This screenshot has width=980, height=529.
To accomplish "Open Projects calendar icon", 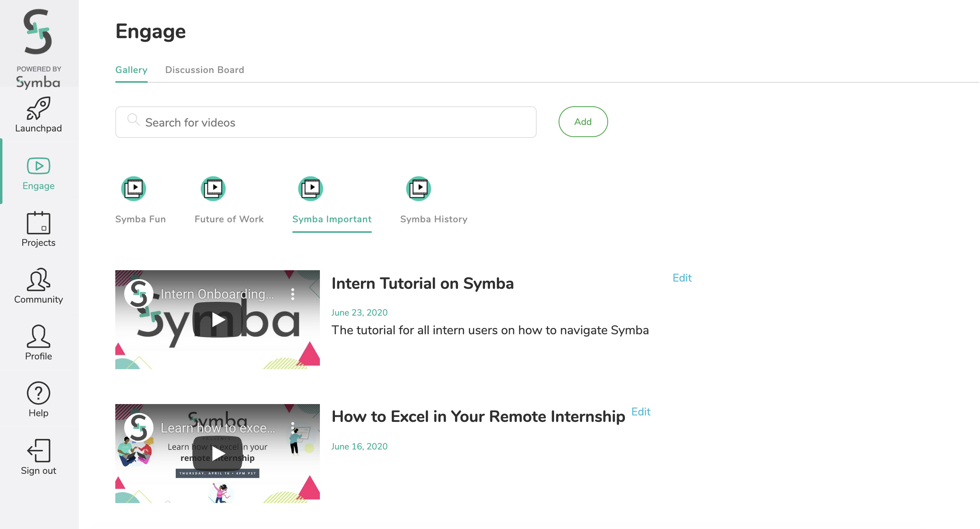I will coord(39,223).
